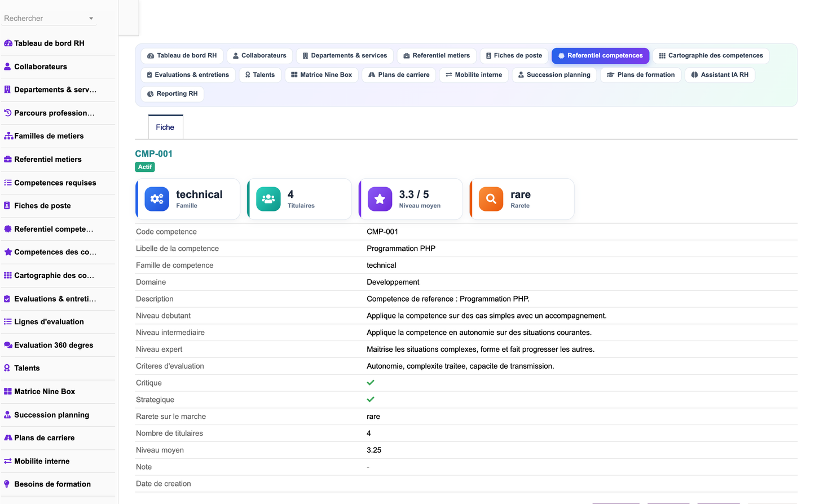Viewport: 815px width, 504px height.
Task: Click the Evaluations & entretiens sidebar clipboard icon
Action: click(7, 299)
